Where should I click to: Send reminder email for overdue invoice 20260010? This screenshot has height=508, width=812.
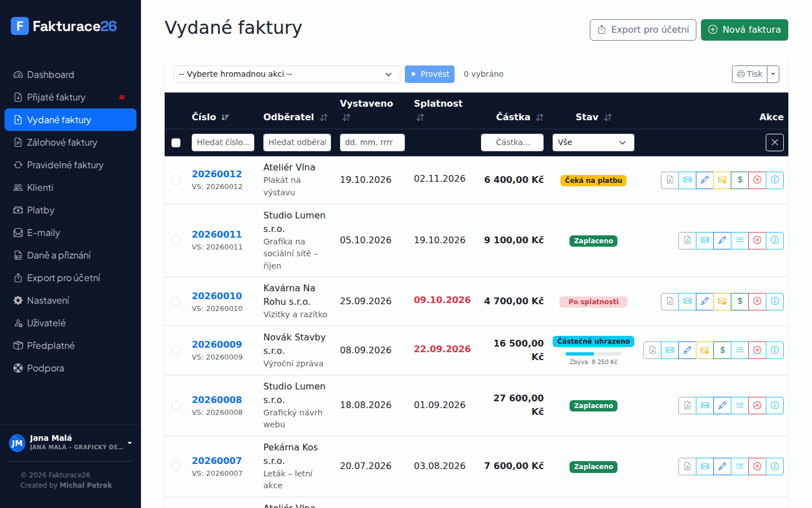[722, 301]
